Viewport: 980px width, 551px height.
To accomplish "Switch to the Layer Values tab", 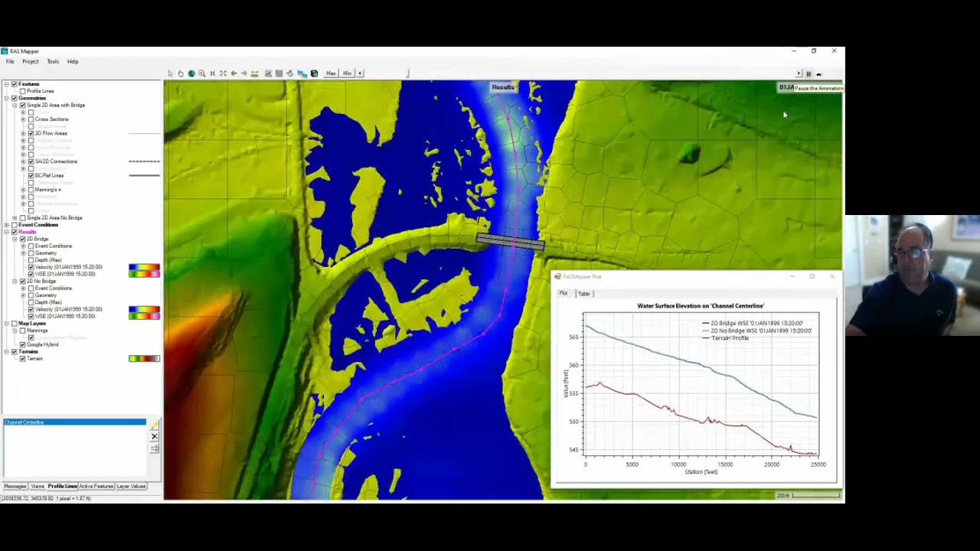I will [x=131, y=486].
